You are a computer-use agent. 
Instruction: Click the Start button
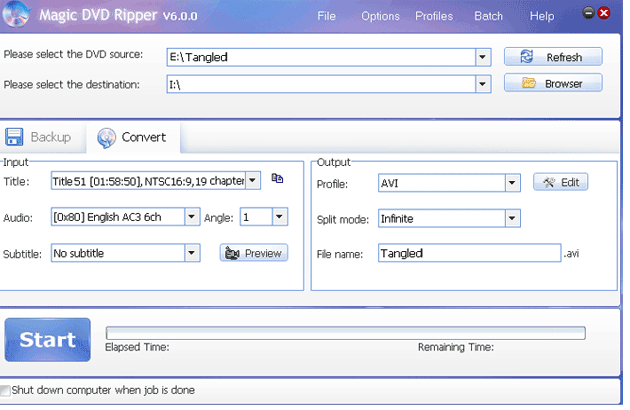pyautogui.click(x=47, y=340)
